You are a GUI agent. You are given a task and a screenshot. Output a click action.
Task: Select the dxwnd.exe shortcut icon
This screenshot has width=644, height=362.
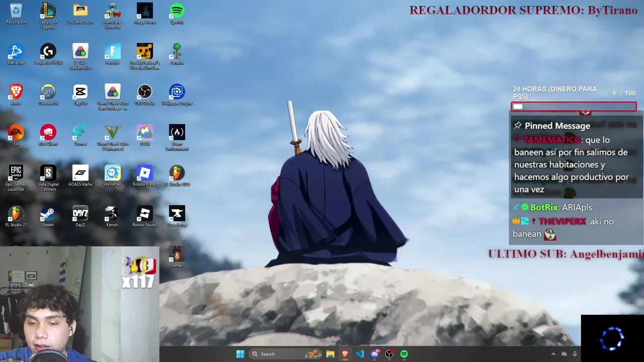[x=113, y=16]
